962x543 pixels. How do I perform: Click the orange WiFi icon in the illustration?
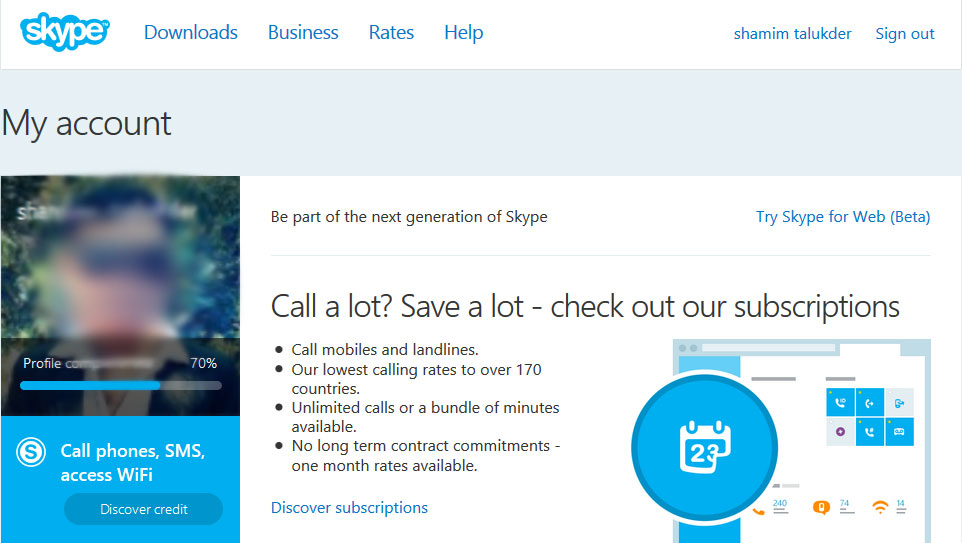pyautogui.click(x=880, y=507)
